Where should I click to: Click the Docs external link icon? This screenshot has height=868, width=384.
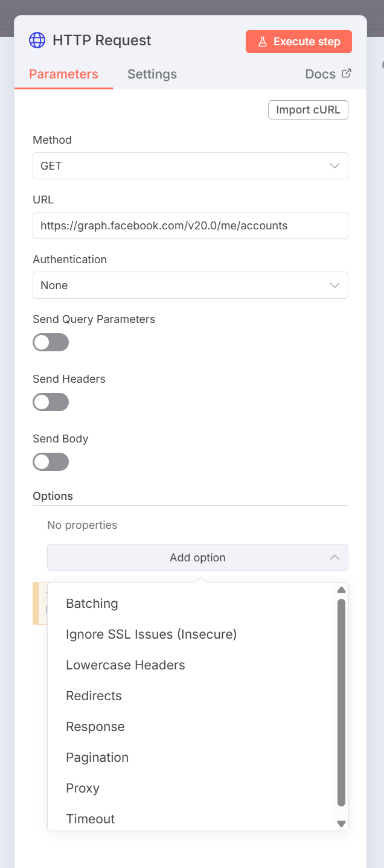(347, 74)
